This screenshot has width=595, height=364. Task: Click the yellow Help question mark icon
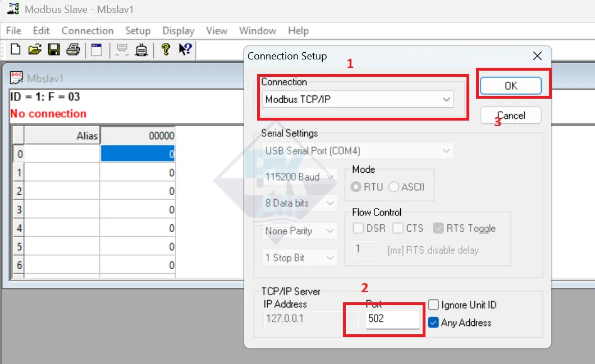coord(166,49)
